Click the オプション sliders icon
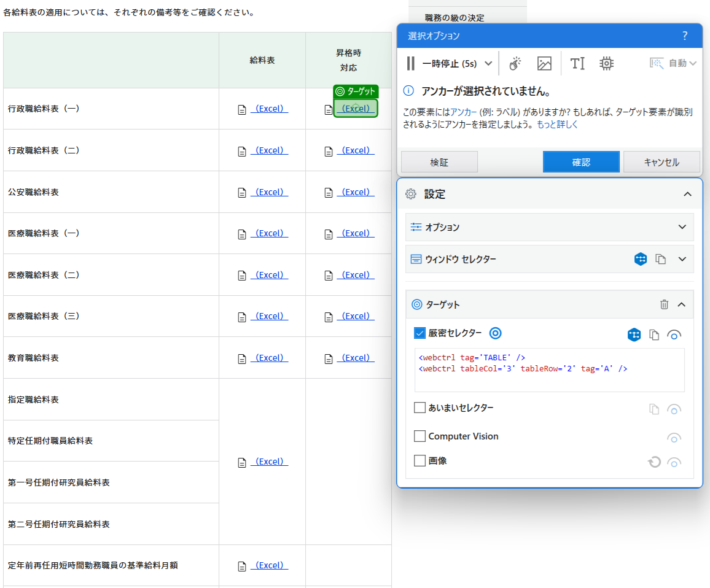The image size is (710, 588). click(x=416, y=226)
